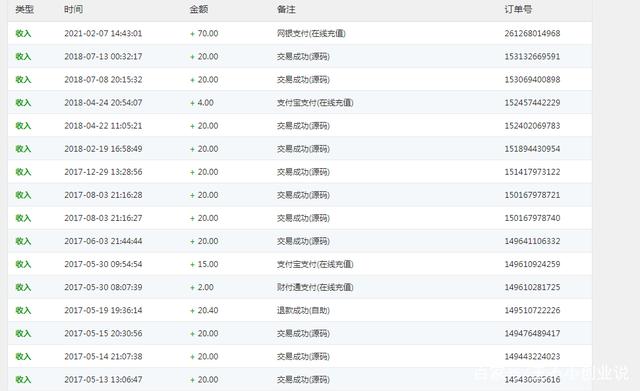Select order number 150167978740

pos(532,218)
